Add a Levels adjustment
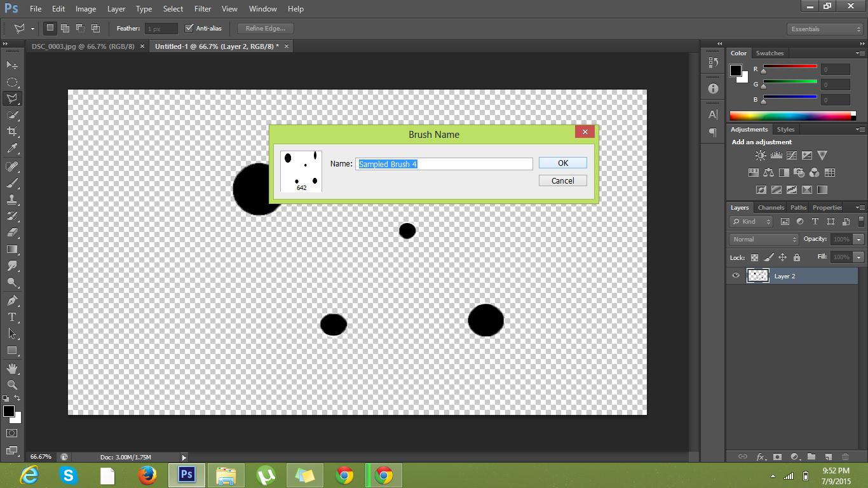868x488 pixels. coord(776,155)
